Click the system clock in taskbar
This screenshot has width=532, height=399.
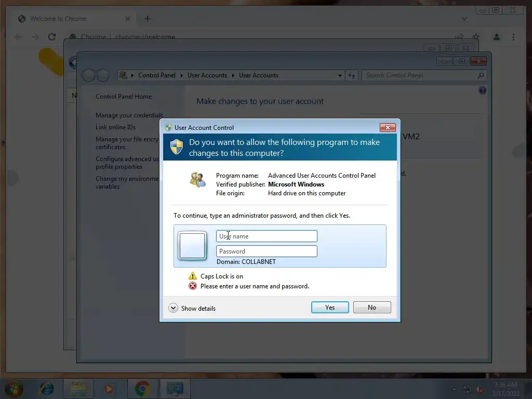pos(506,389)
